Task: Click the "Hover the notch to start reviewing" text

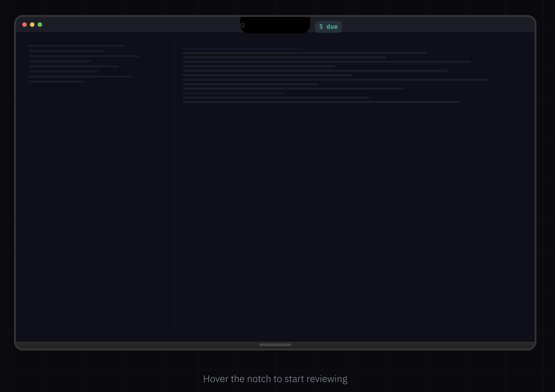Action: (275, 379)
